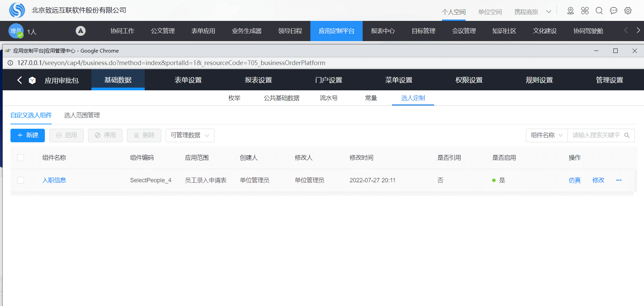The image size is (644, 306).
Task: Click the 停用 button
Action: tap(105, 135)
